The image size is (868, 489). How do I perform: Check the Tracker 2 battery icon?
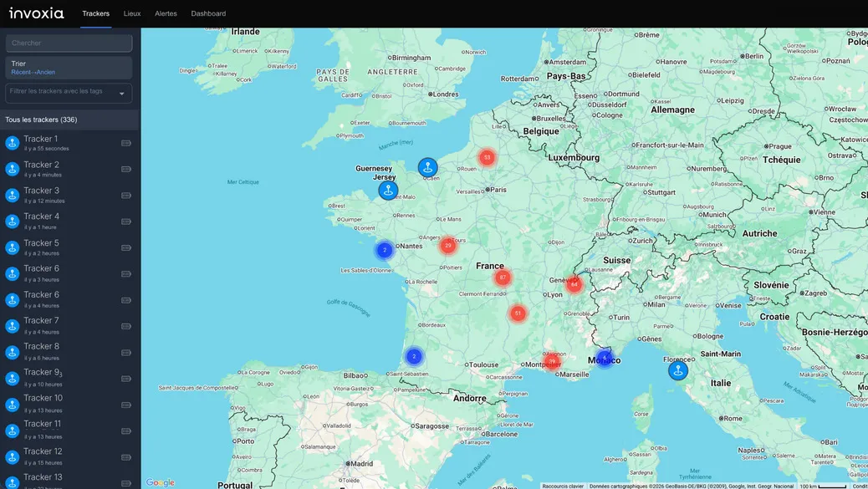[126, 169]
